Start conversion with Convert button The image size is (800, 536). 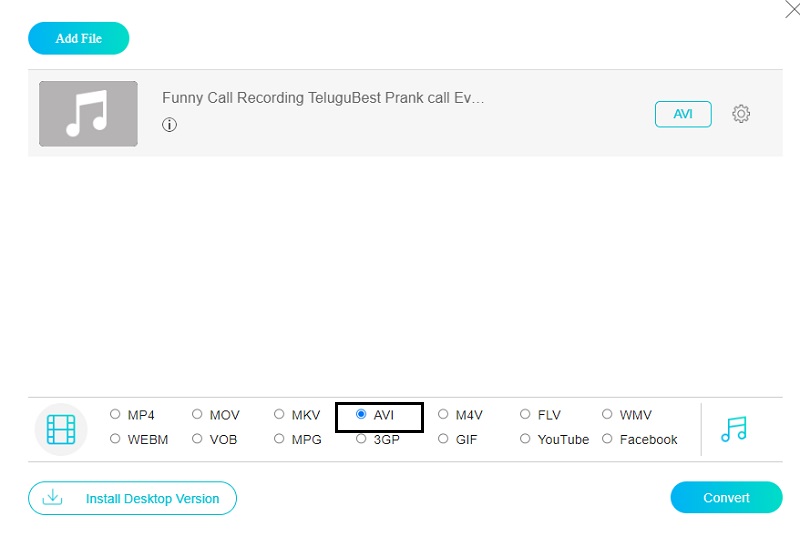point(726,497)
